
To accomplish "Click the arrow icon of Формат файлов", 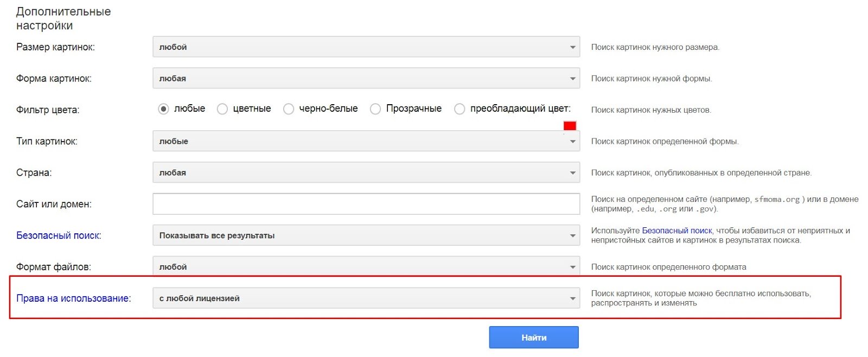I will pos(572,267).
